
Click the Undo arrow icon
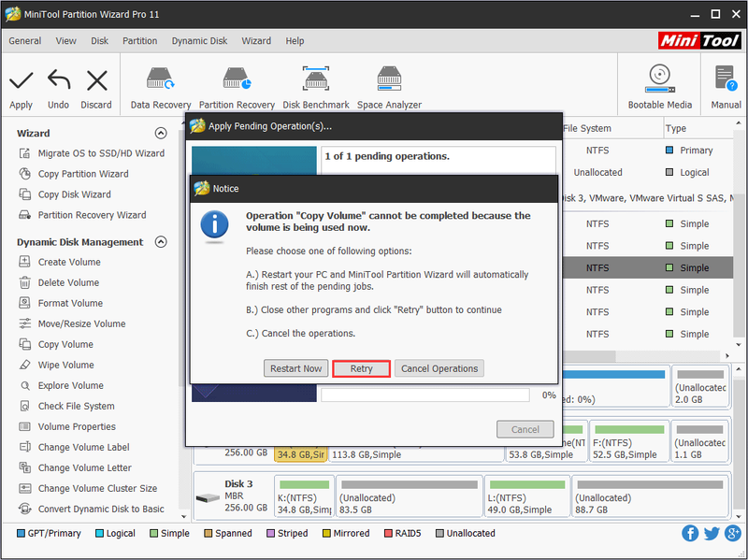click(59, 79)
